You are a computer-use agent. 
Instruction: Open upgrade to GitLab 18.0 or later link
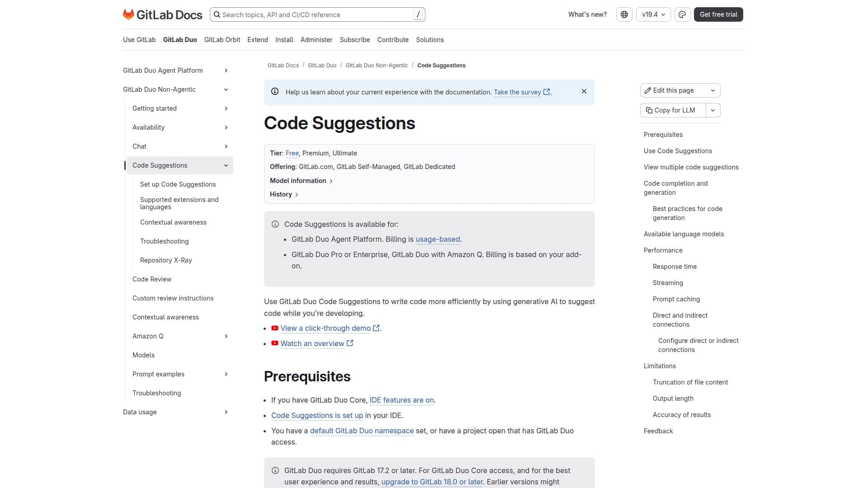point(432,482)
